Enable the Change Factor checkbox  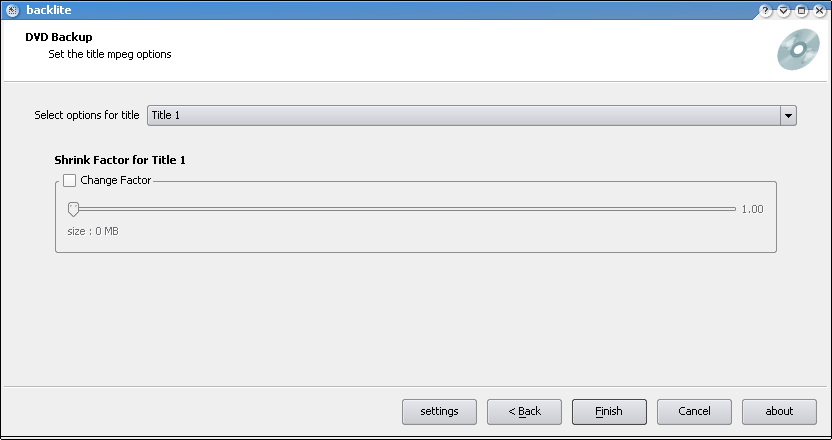tap(70, 180)
